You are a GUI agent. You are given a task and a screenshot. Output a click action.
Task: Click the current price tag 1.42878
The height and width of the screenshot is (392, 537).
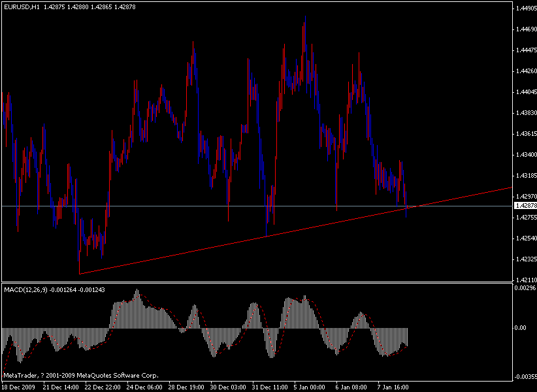click(525, 205)
